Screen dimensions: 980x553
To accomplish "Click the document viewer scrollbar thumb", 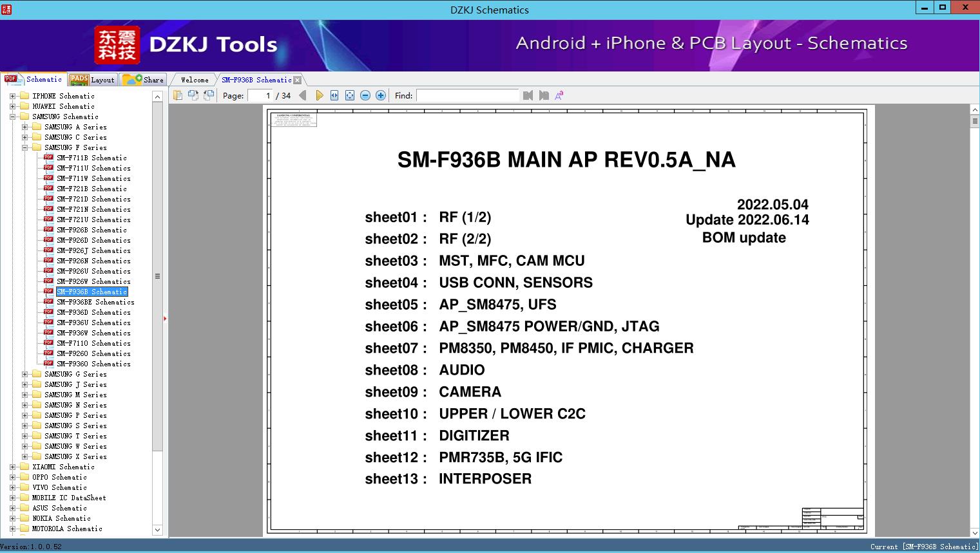I will [x=975, y=122].
